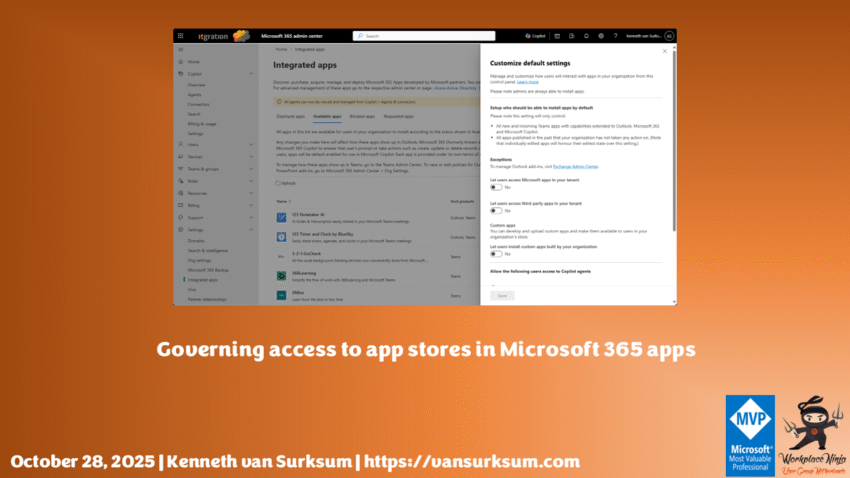Open the Exchange Admin Center link
This screenshot has height=478, width=850.
tap(575, 167)
